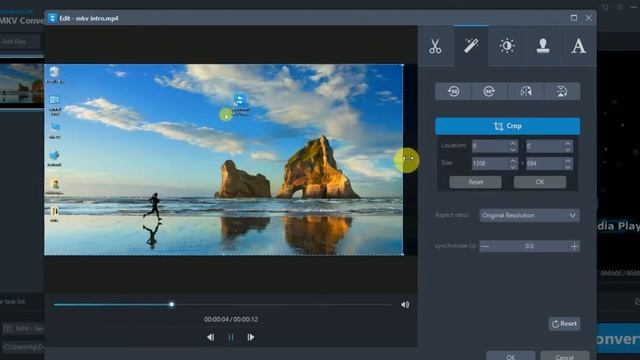The width and height of the screenshot is (640, 360).
Task: Click the Edit dialog app icon
Action: click(52, 18)
